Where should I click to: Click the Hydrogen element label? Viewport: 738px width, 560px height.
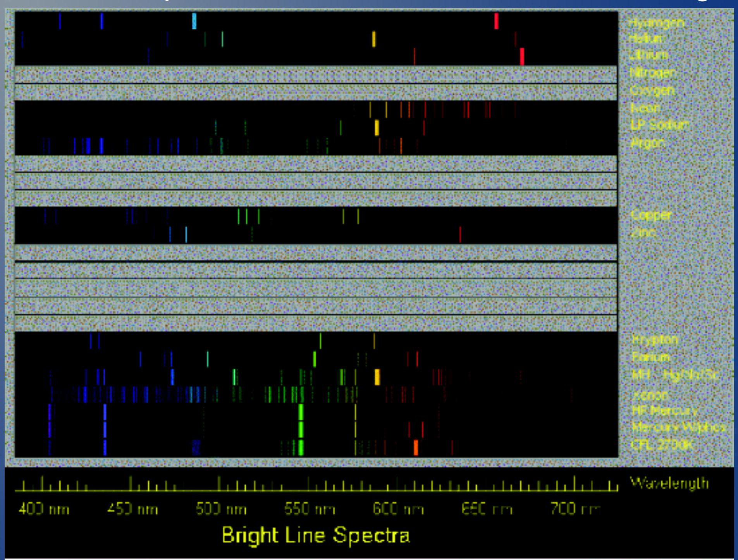(x=656, y=23)
